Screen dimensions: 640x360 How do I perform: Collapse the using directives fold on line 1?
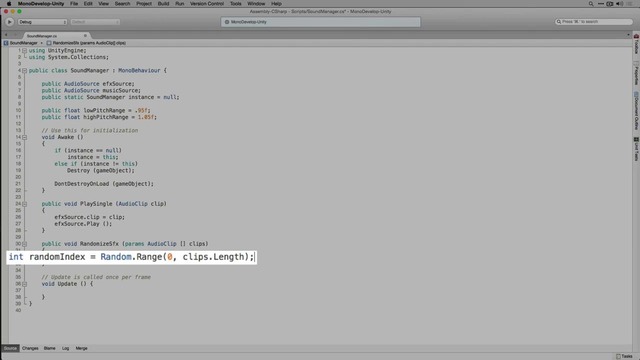(24, 51)
